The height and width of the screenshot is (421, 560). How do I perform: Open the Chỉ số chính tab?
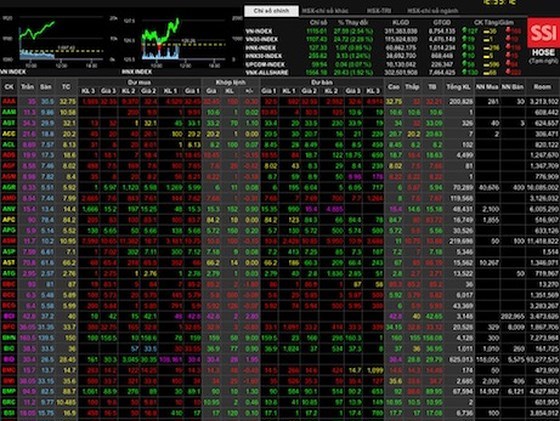pos(271,11)
